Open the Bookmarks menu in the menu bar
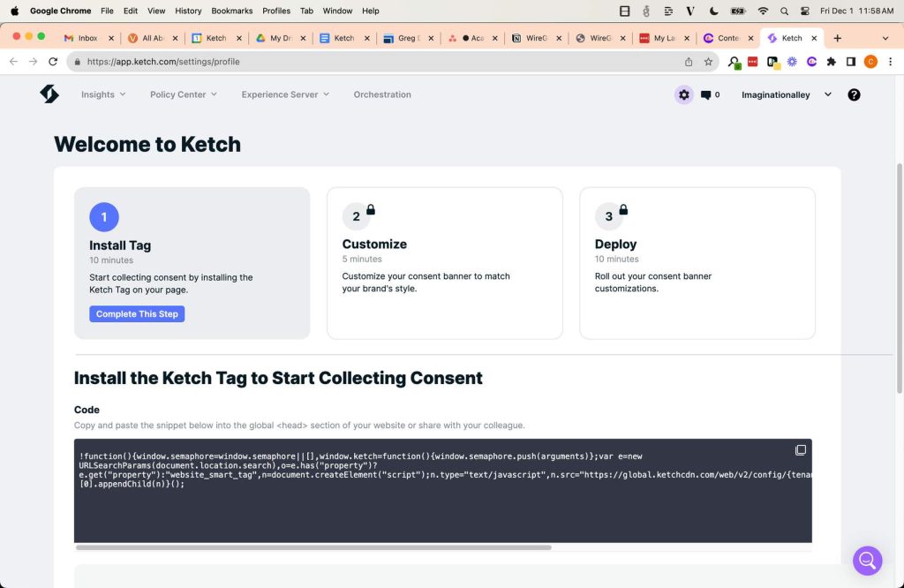904x588 pixels. [231, 11]
